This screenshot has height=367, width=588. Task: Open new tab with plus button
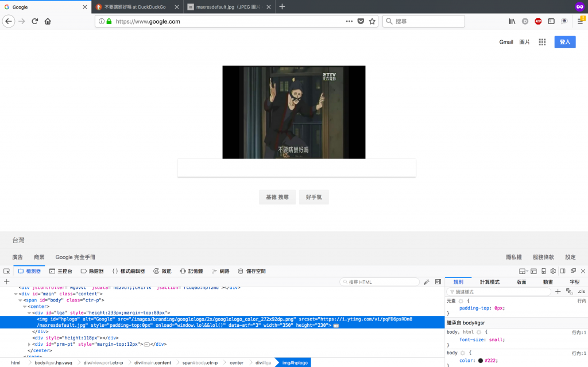point(282,7)
